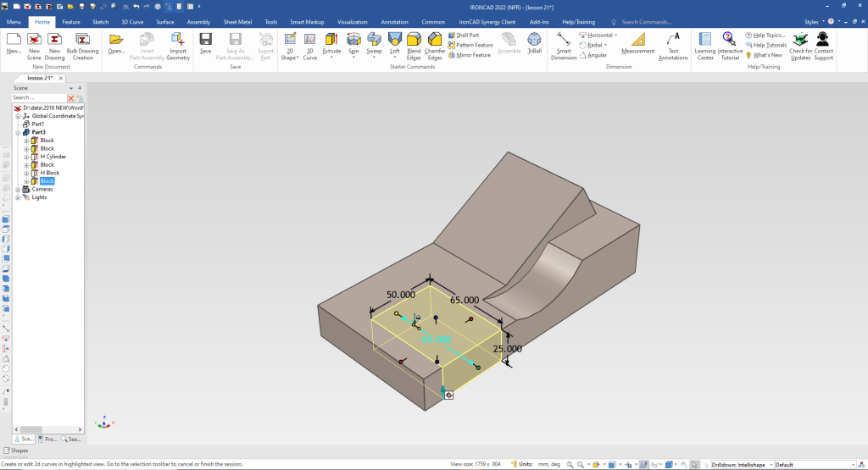Expand the Cameras tree node
The width and height of the screenshot is (868, 470).
18,189
